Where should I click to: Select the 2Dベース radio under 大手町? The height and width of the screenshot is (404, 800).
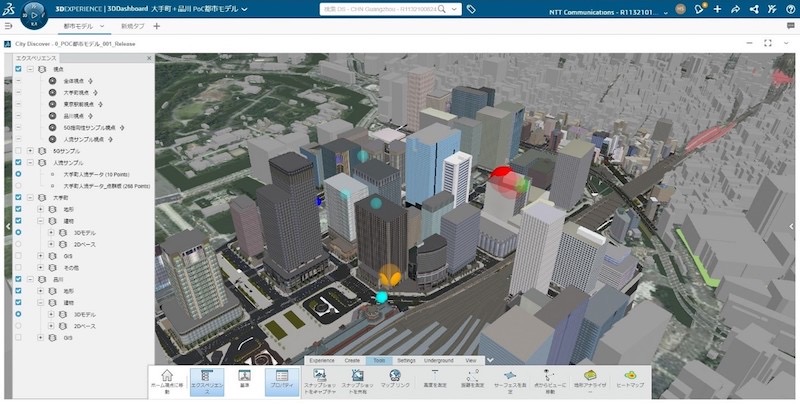[x=18, y=244]
